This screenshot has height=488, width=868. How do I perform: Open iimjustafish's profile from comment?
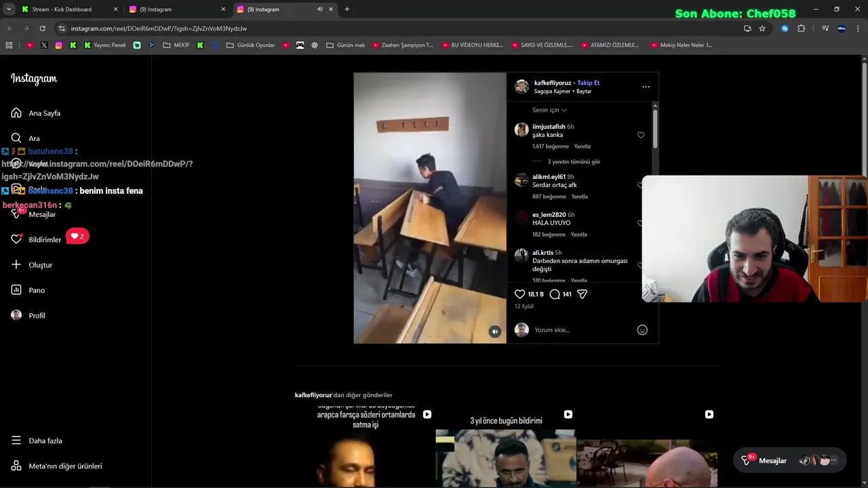pos(549,127)
